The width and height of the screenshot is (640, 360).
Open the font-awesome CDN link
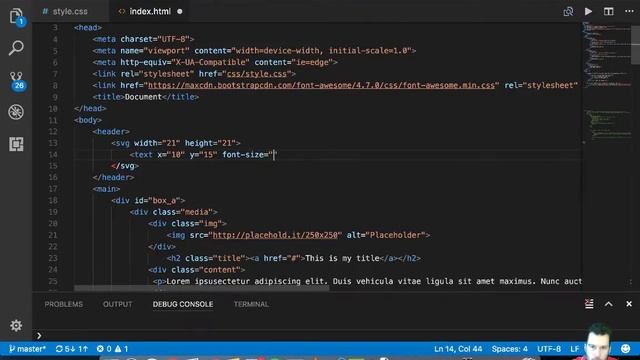(x=321, y=85)
